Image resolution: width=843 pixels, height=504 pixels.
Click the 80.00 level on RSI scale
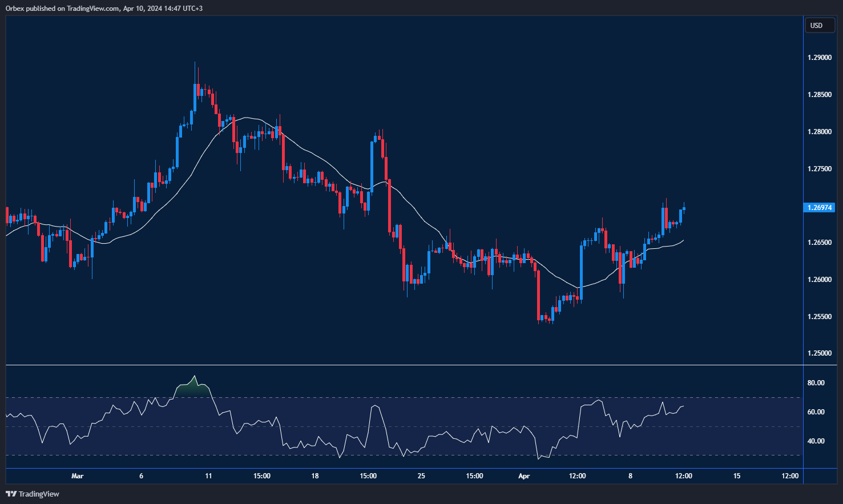pos(816,383)
